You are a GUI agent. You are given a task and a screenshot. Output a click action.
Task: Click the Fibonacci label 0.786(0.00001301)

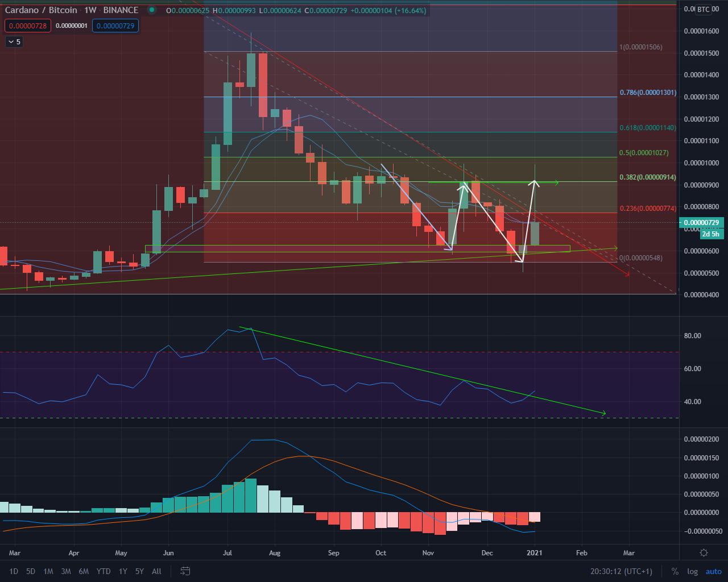(648, 93)
